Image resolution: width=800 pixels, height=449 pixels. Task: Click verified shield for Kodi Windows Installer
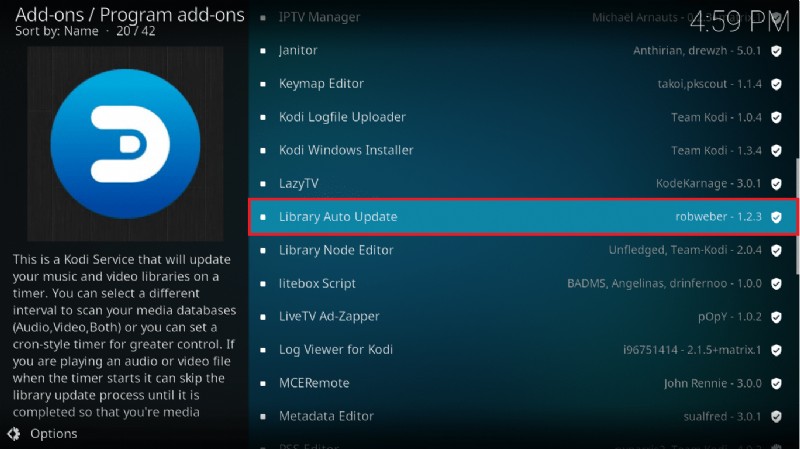(776, 151)
